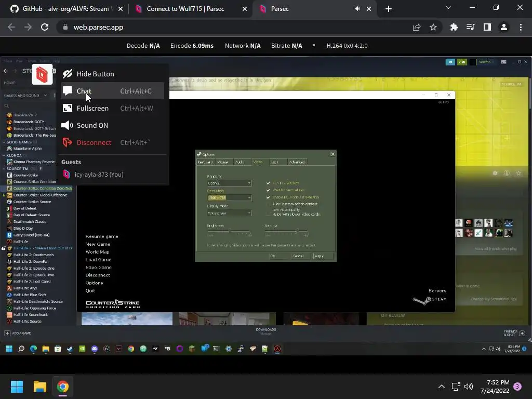Open Chat from the Parsec menu
Image resolution: width=532 pixels, height=399 pixels.
[113, 91]
